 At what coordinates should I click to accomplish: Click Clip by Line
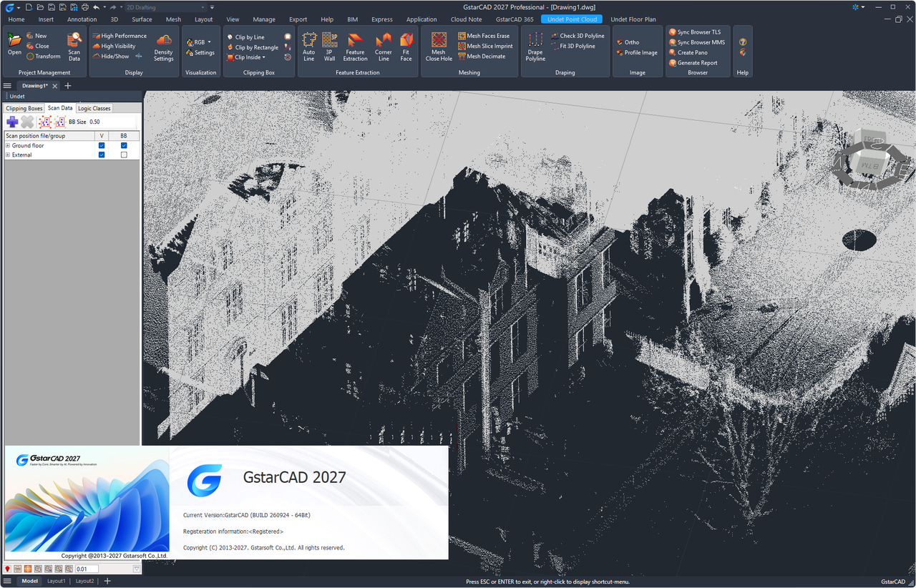point(245,37)
